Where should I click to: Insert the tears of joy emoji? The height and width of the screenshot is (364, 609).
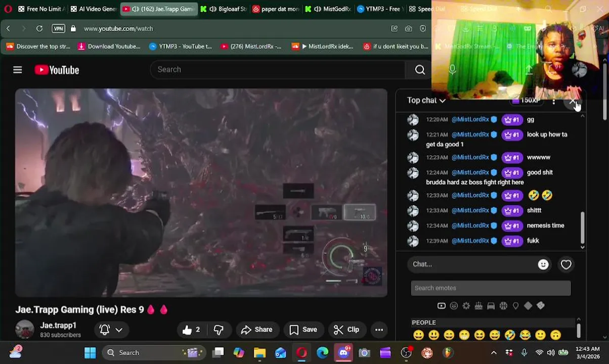point(525,335)
